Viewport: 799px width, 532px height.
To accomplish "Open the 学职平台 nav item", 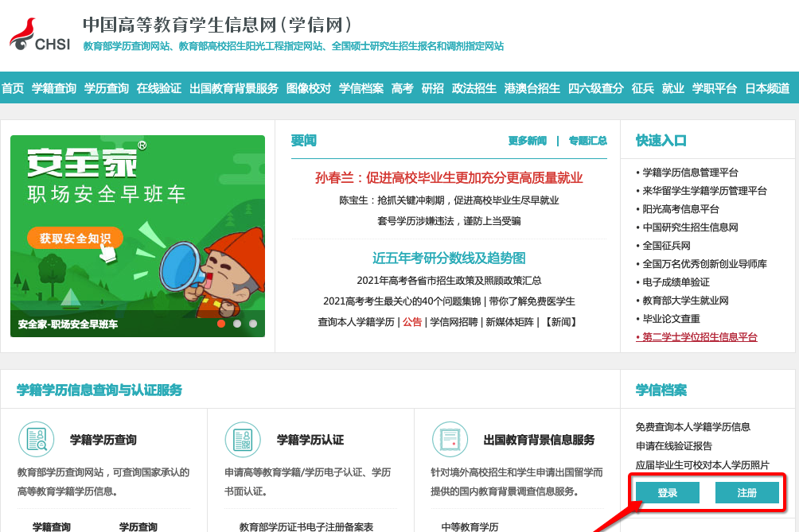I will tap(715, 88).
